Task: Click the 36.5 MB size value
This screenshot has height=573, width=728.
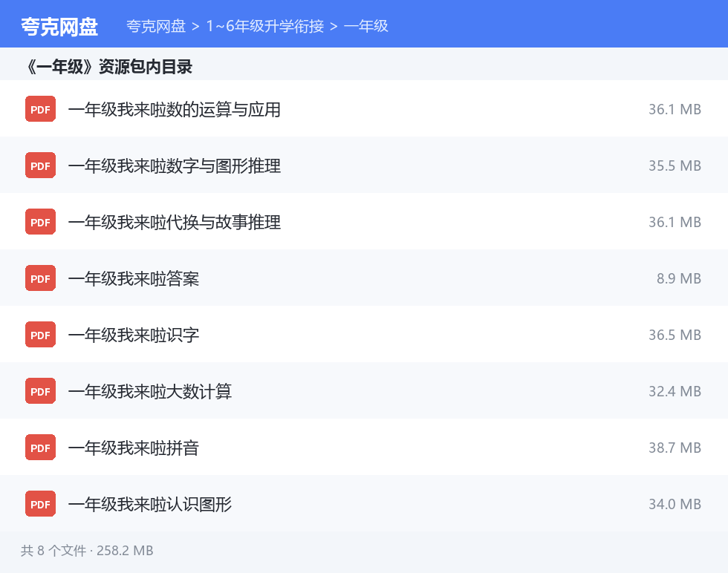Action: click(675, 335)
